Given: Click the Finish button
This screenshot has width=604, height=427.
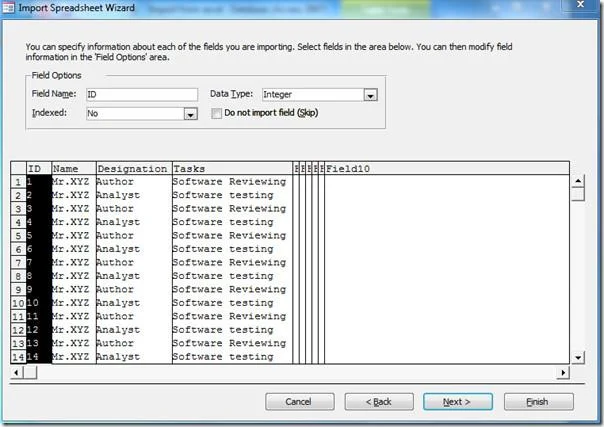Looking at the screenshot, I should (x=539, y=402).
